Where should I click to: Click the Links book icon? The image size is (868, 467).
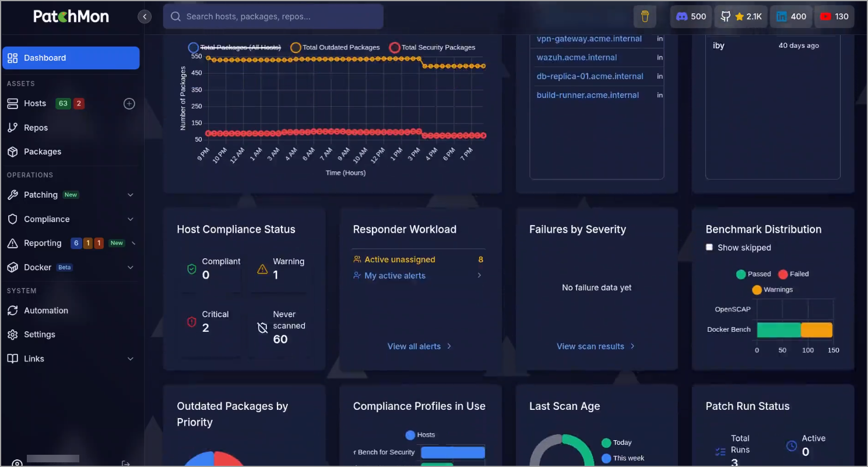coord(13,359)
